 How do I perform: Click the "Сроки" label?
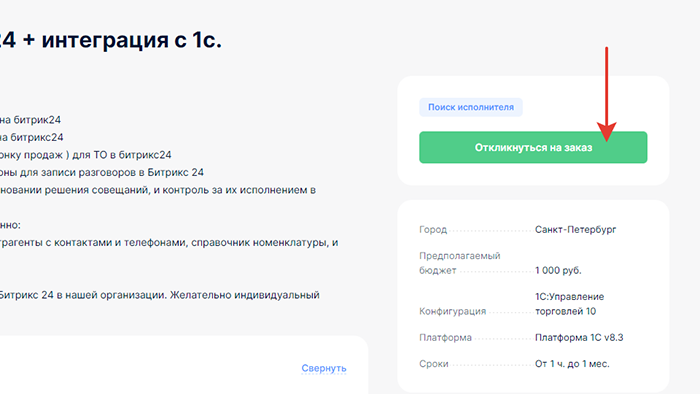[433, 364]
